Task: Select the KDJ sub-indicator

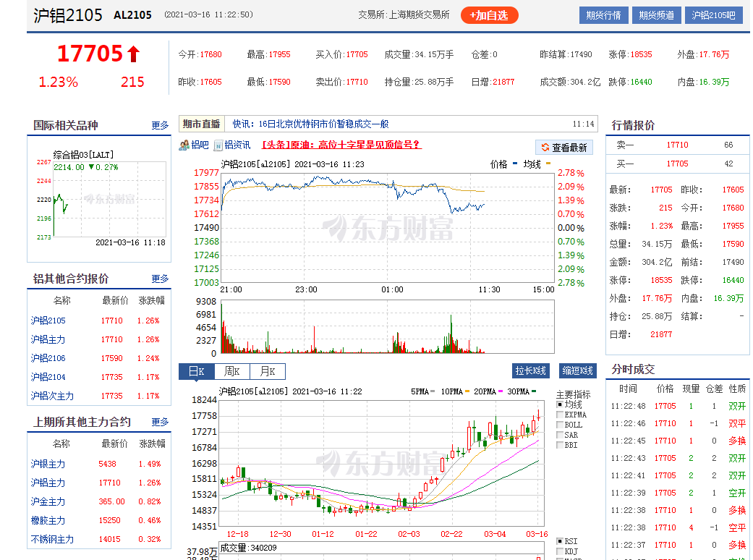Action: tap(559, 551)
